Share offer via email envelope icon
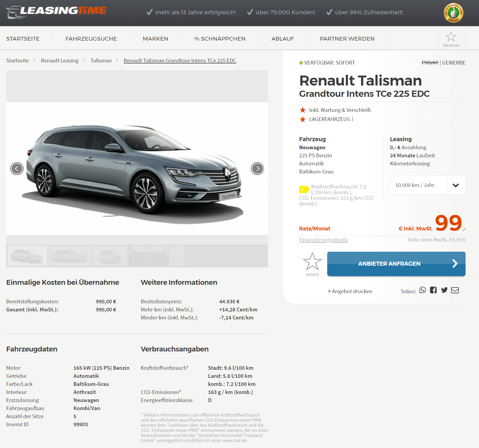479x448 pixels. pos(455,290)
